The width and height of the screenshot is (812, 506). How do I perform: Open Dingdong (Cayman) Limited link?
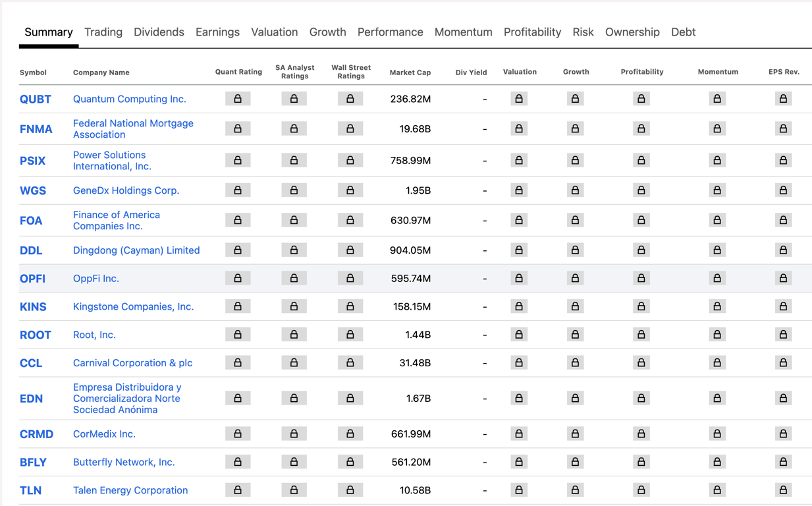pyautogui.click(x=136, y=250)
